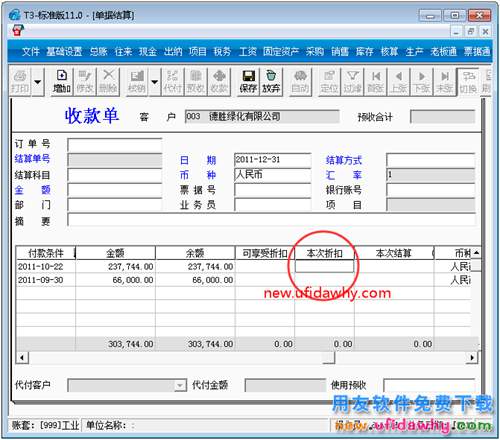Click the table's left horizontal scroll arrow
The image size is (500, 440).
tap(22, 358)
